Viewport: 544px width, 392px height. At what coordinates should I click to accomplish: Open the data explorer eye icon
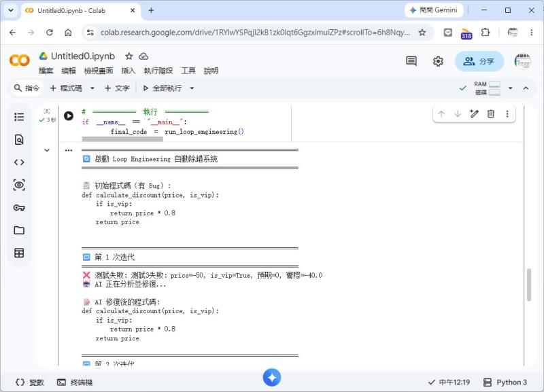(19, 185)
